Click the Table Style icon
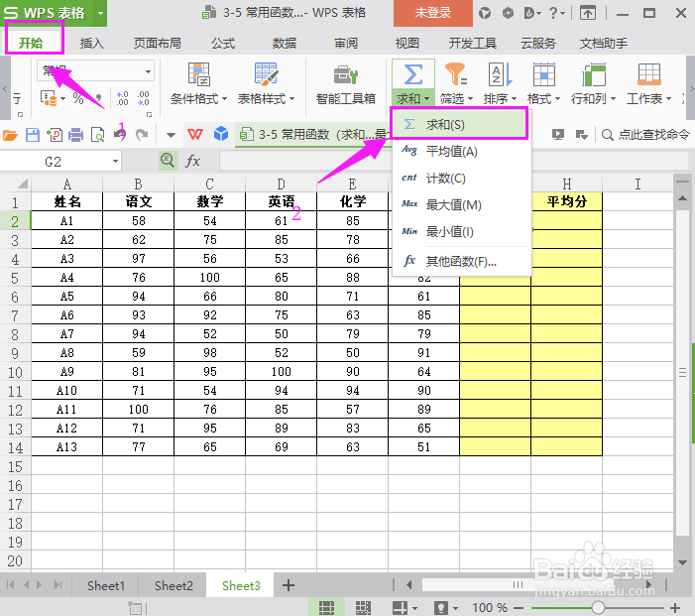The width and height of the screenshot is (695, 616). pyautogui.click(x=266, y=73)
